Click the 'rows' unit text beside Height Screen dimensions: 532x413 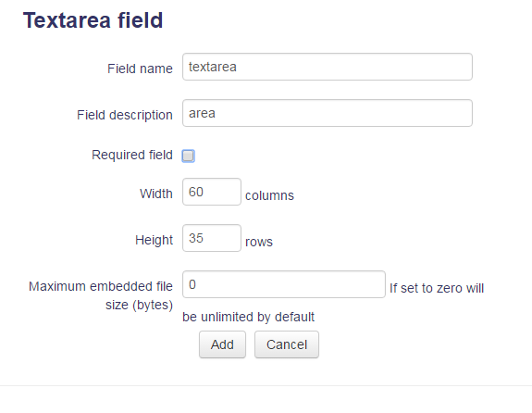click(x=259, y=243)
